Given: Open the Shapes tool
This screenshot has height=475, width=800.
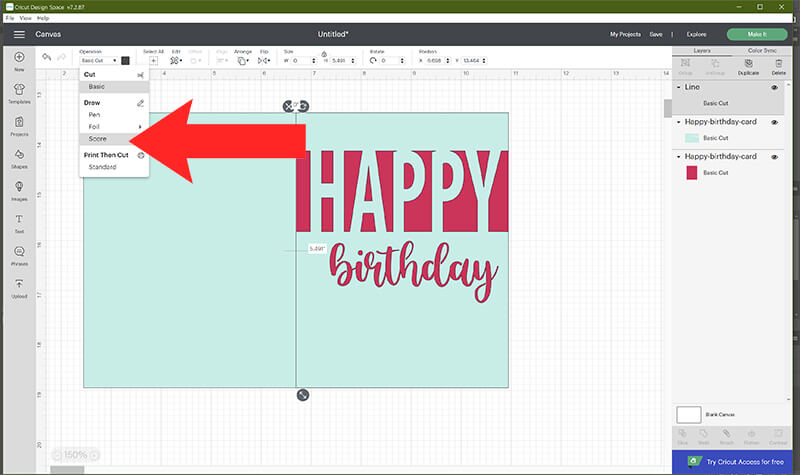Looking at the screenshot, I should (x=19, y=158).
